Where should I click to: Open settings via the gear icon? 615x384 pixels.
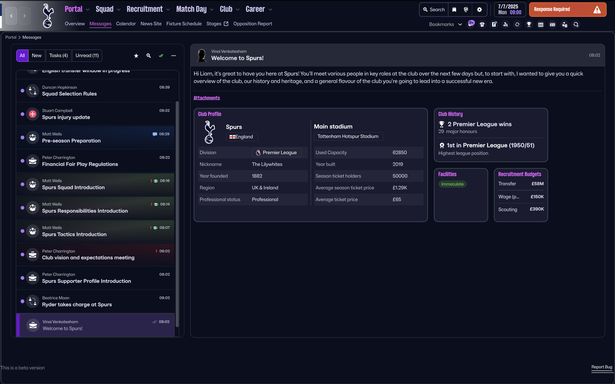[479, 10]
